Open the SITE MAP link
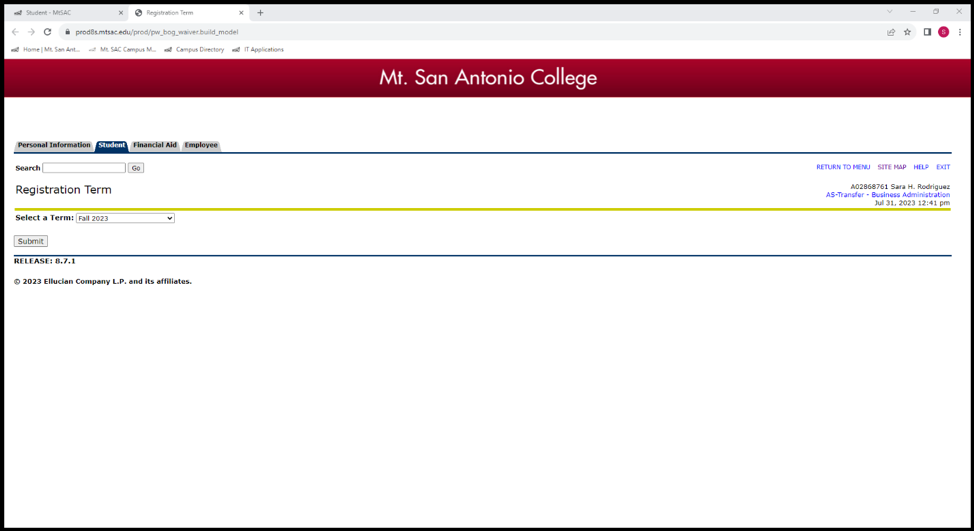This screenshot has width=974, height=531. (891, 167)
